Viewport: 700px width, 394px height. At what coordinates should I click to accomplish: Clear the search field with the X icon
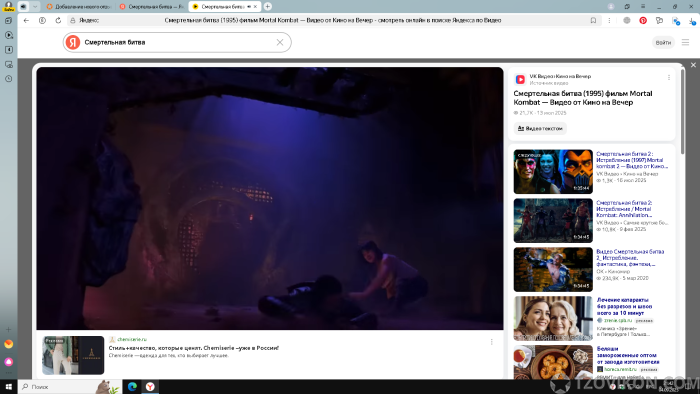pos(280,42)
